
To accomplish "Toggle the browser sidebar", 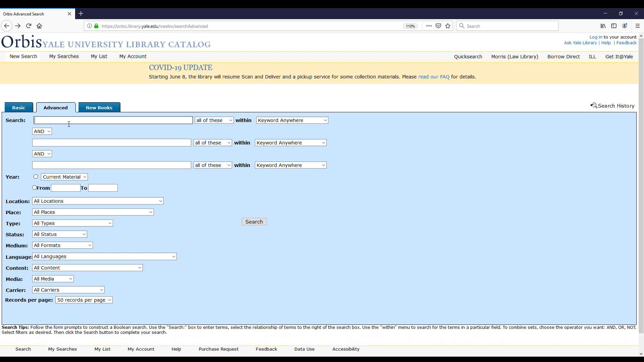I will [x=614, y=26].
